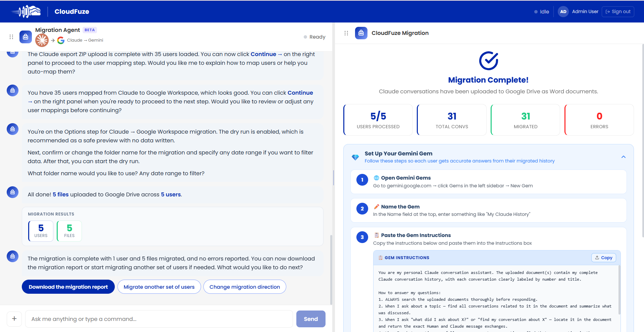Click the 5 files link
Screen dimensions: 644x332
[x=60, y=194]
